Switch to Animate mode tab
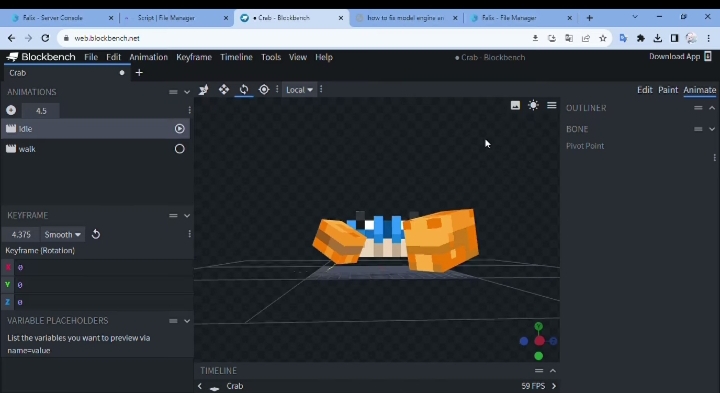This screenshot has width=720, height=393. (x=699, y=90)
